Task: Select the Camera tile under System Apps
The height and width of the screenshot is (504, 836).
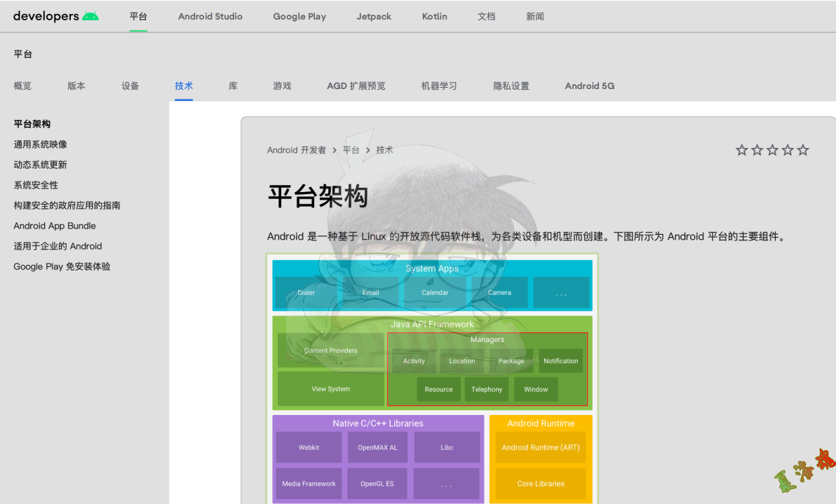Action: [x=499, y=292]
